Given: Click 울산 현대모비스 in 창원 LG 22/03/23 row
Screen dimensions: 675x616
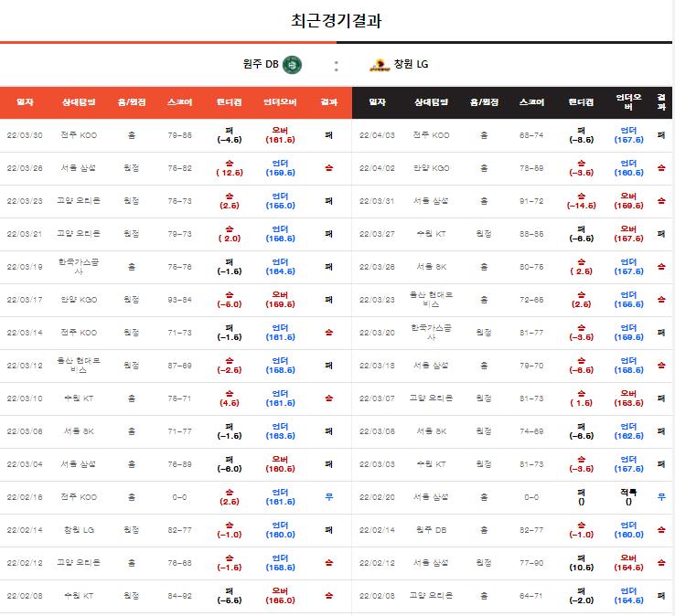Looking at the screenshot, I should tap(431, 300).
